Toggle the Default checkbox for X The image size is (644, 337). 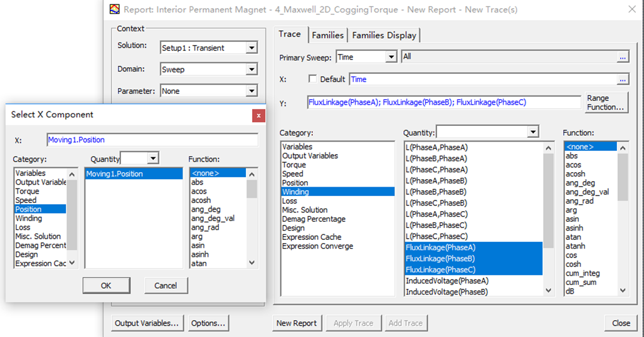coord(312,79)
